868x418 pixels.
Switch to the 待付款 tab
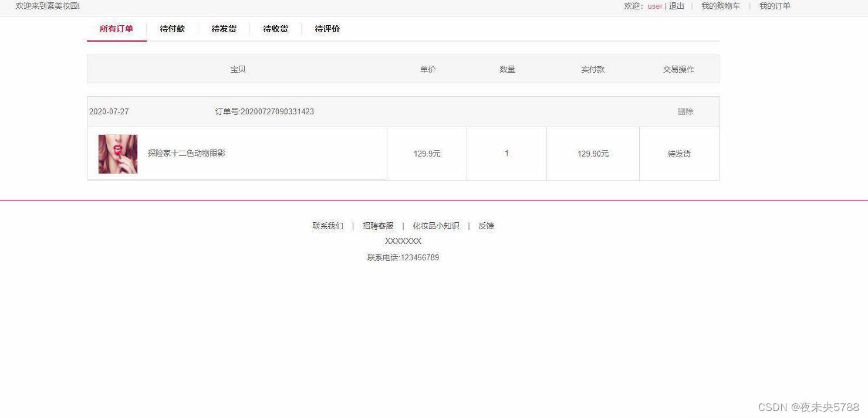point(172,29)
